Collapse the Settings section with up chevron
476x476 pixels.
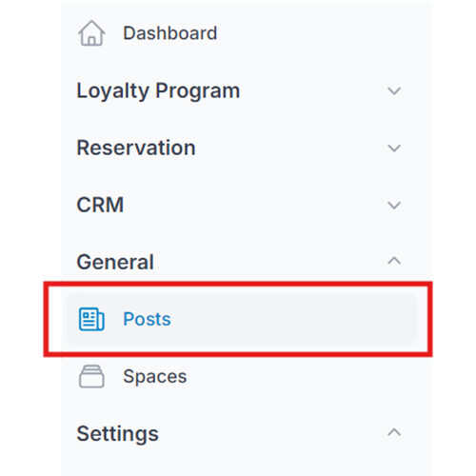click(394, 432)
